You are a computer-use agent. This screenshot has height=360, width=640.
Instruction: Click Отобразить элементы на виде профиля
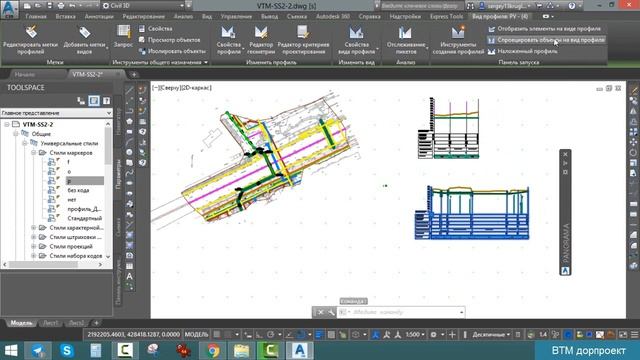pyautogui.click(x=544, y=29)
